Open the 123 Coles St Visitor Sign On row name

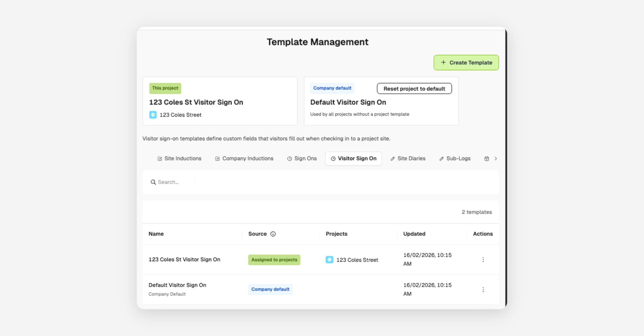[184, 259]
